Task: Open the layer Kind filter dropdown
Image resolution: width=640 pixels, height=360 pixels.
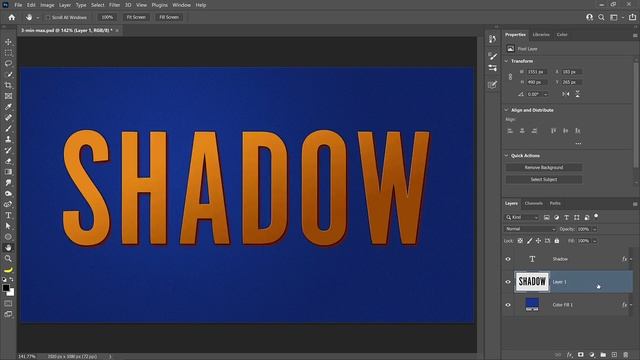Action: click(x=522, y=218)
